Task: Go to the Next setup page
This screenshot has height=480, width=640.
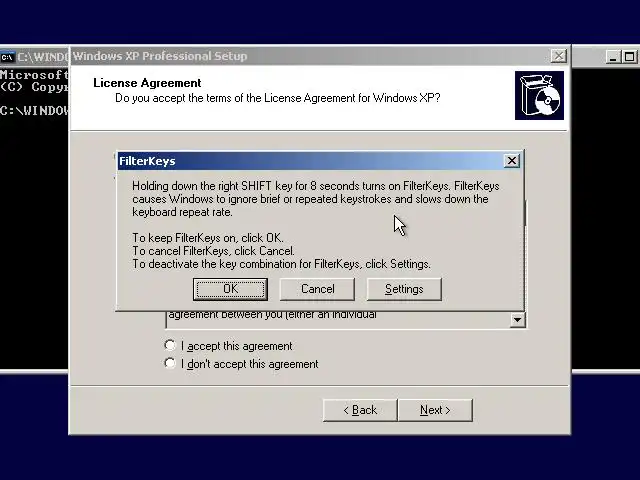Action: (x=435, y=410)
